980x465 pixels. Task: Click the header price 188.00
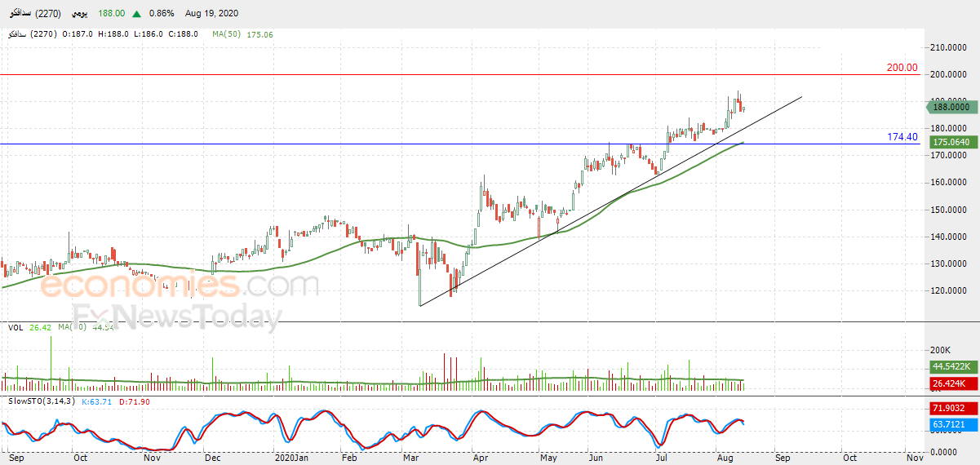(x=111, y=14)
